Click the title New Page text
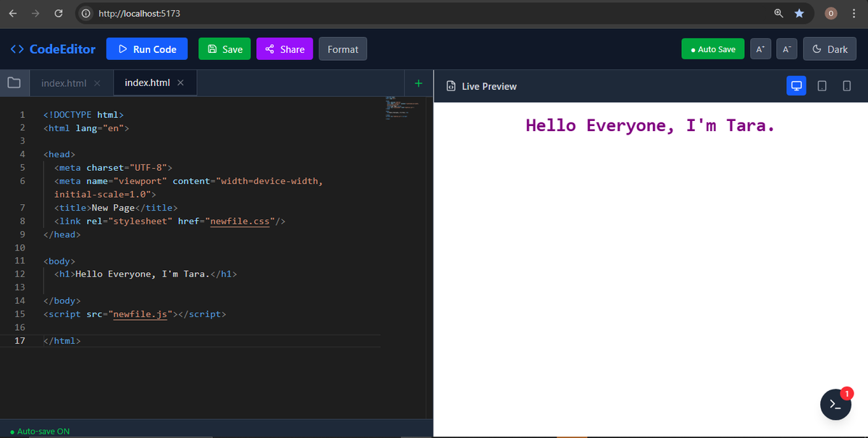The height and width of the screenshot is (438, 868). click(x=114, y=208)
